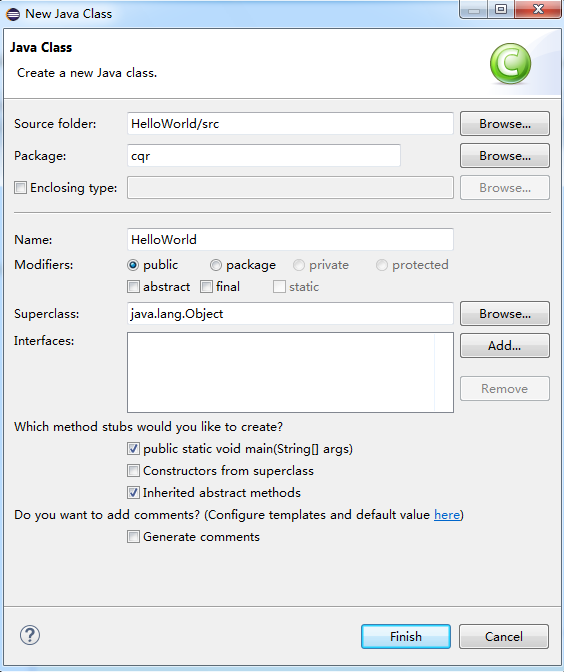Click the Name field with HelloWorld
The width and height of the screenshot is (564, 672).
(290, 239)
